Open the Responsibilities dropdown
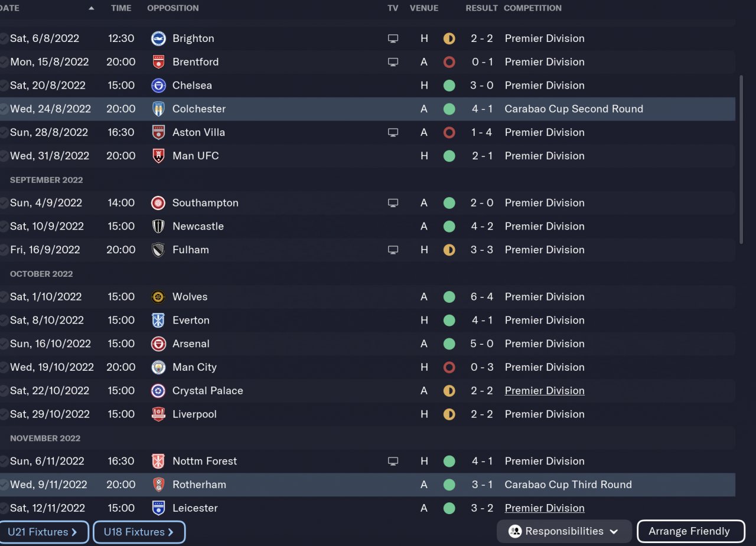 (x=564, y=531)
